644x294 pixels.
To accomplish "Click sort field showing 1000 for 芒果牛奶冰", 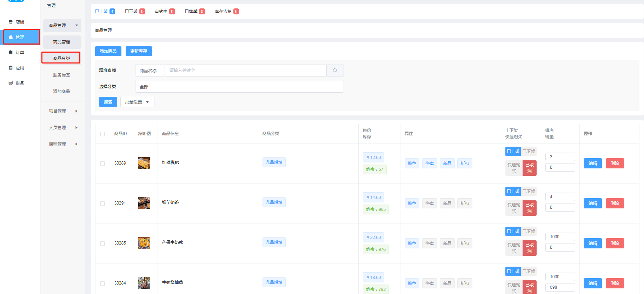I will point(560,237).
